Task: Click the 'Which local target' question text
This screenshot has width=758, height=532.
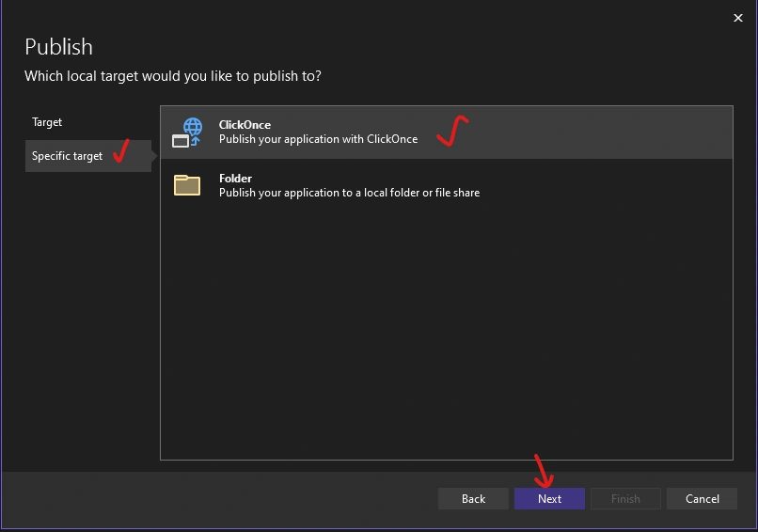Action: (173, 76)
